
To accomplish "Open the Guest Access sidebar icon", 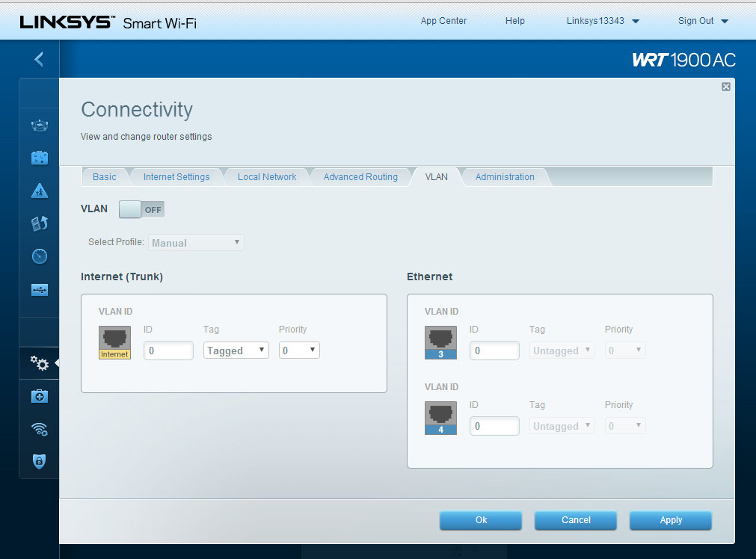I will [40, 158].
